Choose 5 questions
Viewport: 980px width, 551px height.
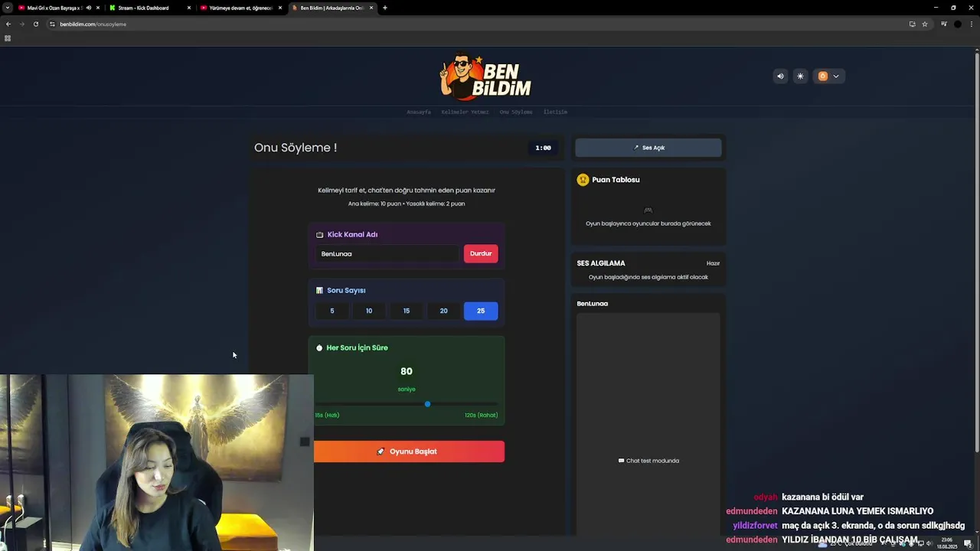(x=332, y=311)
